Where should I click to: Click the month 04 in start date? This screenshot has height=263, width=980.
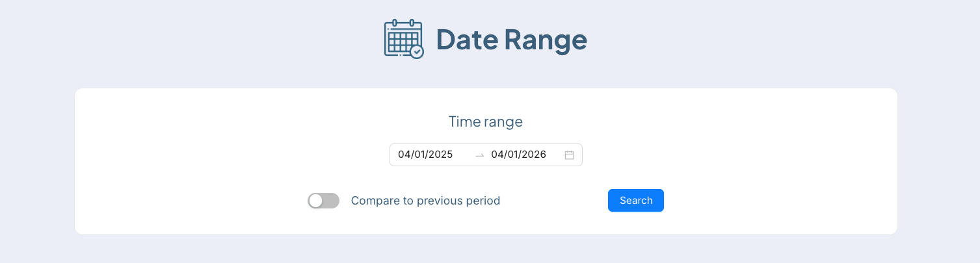coord(404,155)
